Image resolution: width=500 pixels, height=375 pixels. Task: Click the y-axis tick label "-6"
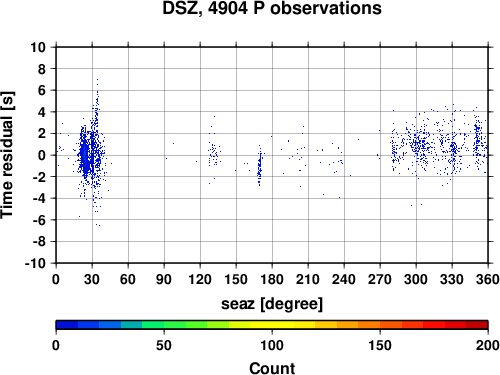coord(39,220)
